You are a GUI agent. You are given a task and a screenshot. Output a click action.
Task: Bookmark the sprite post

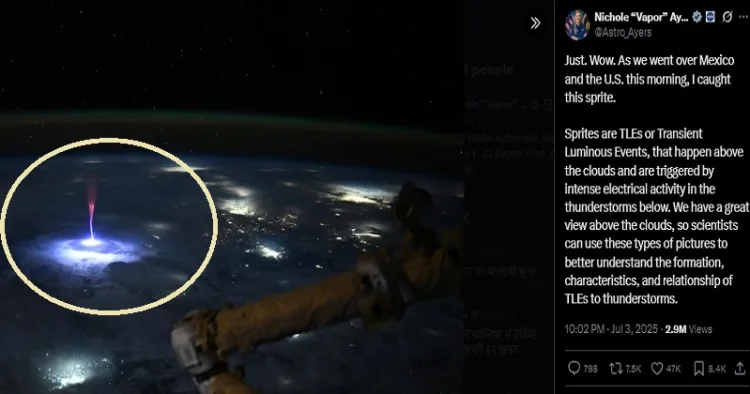[x=699, y=368]
